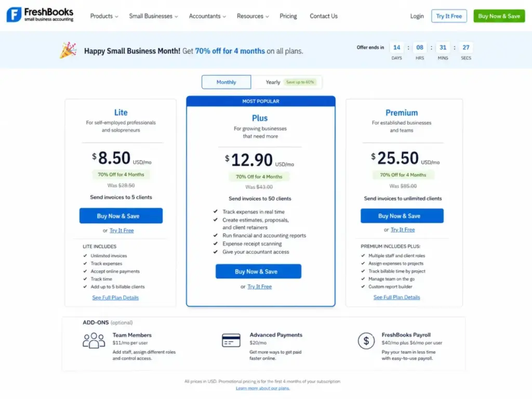Click Was $43.00 strikethrough price

point(259,187)
